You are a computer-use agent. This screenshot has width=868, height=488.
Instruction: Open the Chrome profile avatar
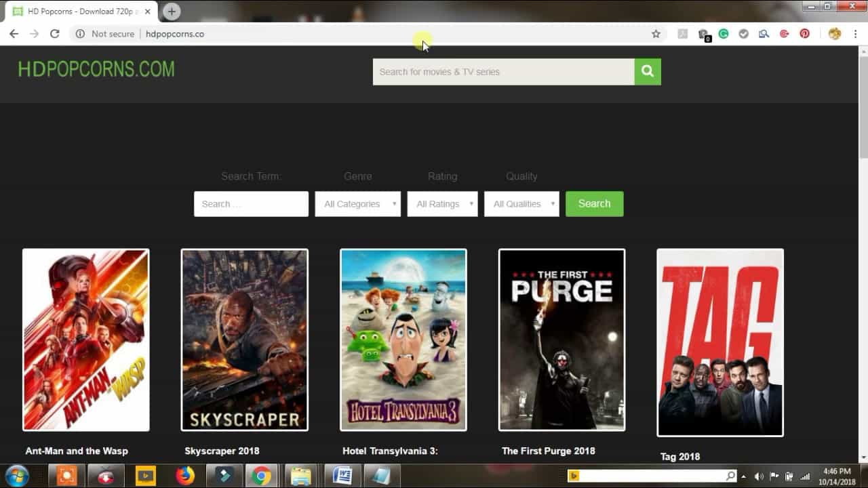point(835,34)
